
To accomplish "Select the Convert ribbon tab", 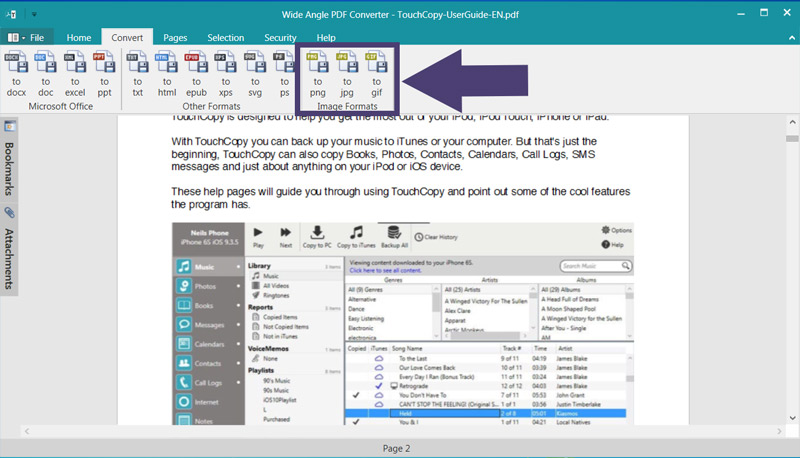I will 127,38.
